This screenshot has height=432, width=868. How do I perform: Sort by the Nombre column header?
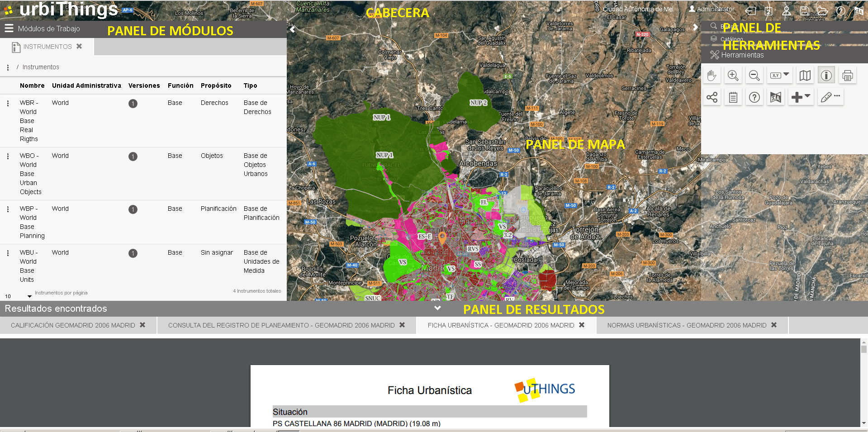pyautogui.click(x=32, y=85)
